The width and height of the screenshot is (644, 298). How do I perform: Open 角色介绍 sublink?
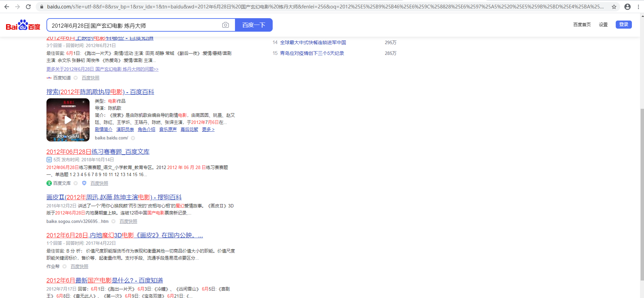[146, 129]
